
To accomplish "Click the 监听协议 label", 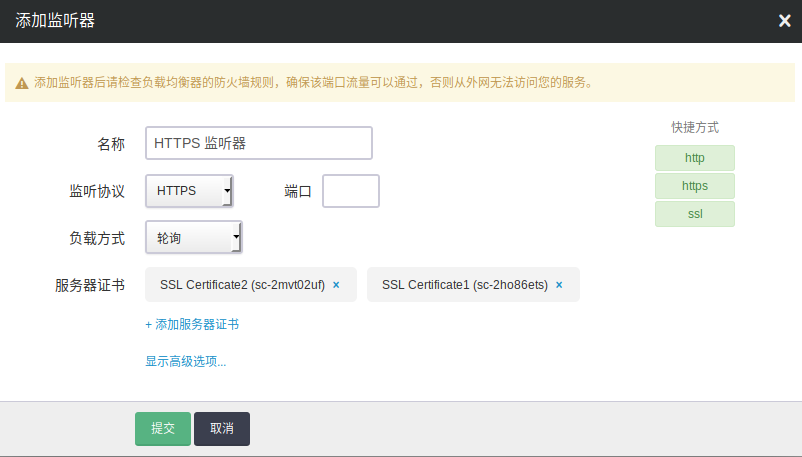I will tap(97, 191).
